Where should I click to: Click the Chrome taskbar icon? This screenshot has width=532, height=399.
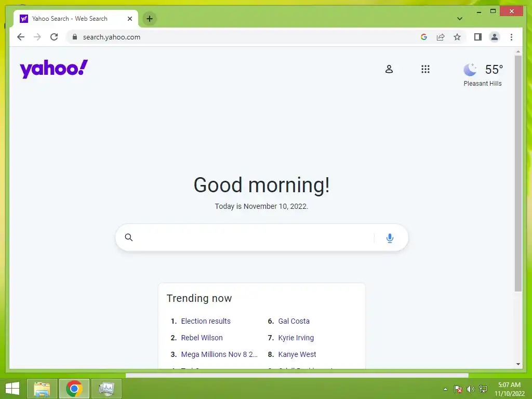[x=74, y=389]
